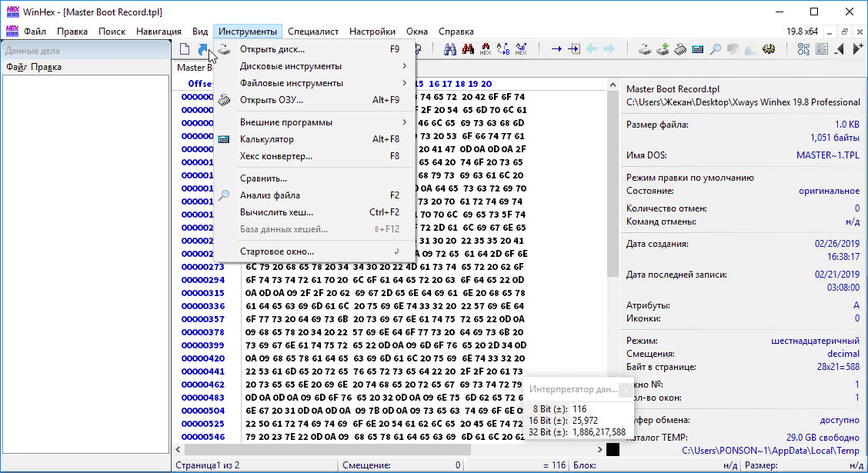Click the Go To Offset arrow icon

coord(556,49)
